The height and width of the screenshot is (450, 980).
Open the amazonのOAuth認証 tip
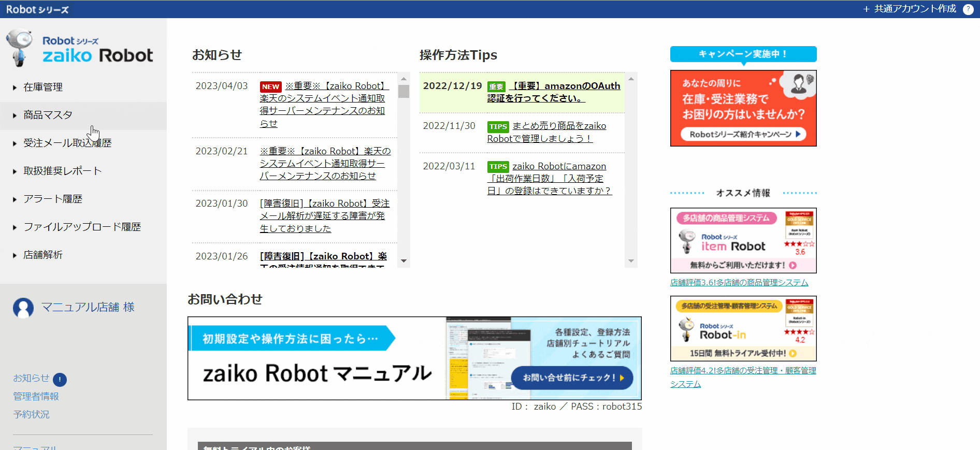click(554, 92)
